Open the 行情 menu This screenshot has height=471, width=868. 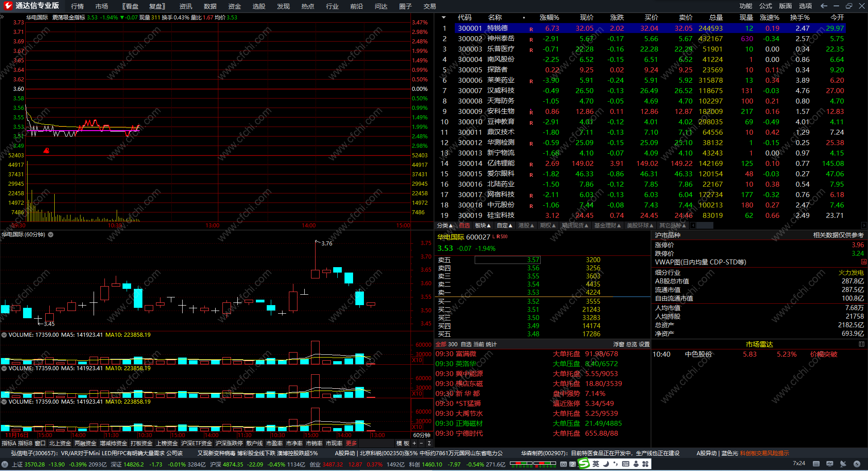coord(77,6)
